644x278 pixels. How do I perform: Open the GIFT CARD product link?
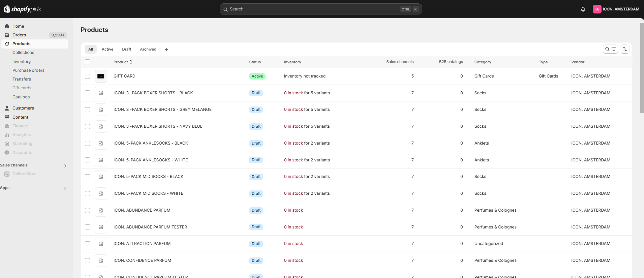(x=124, y=76)
